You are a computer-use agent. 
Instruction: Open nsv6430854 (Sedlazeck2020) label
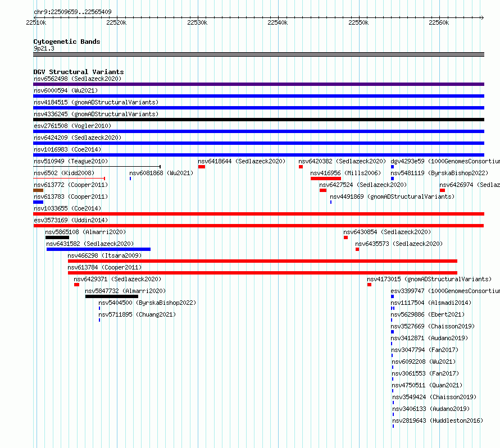coord(387,232)
